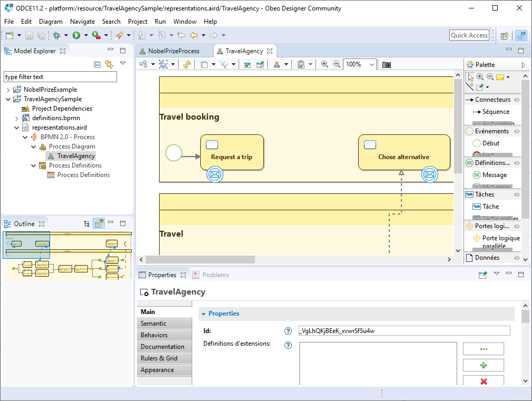Click the Modeling perspective icon
This screenshot has width=532, height=401.
(x=521, y=36)
